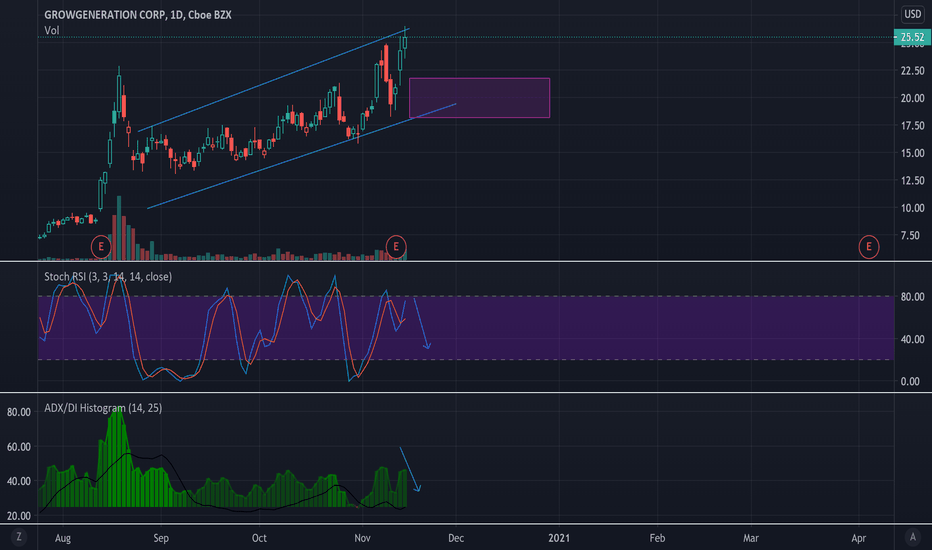The height and width of the screenshot is (550, 932).
Task: Click the 22.50 price axis label
Action: point(912,71)
